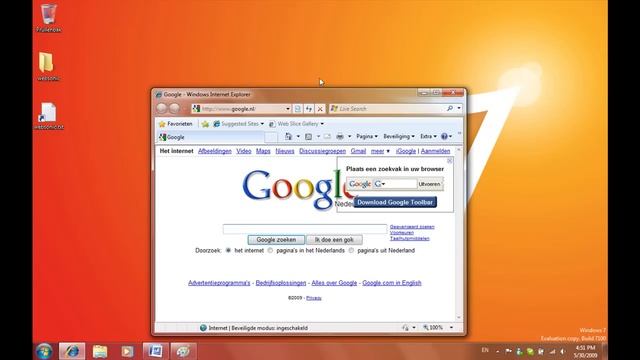
Task: Click the Print icon in command bar
Action: [340, 136]
